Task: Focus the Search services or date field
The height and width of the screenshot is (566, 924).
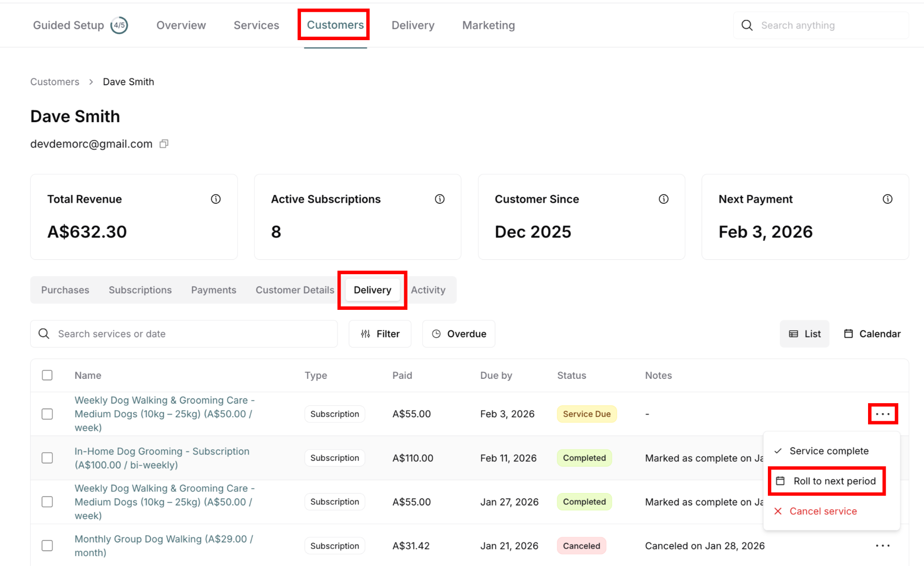Action: [x=189, y=334]
